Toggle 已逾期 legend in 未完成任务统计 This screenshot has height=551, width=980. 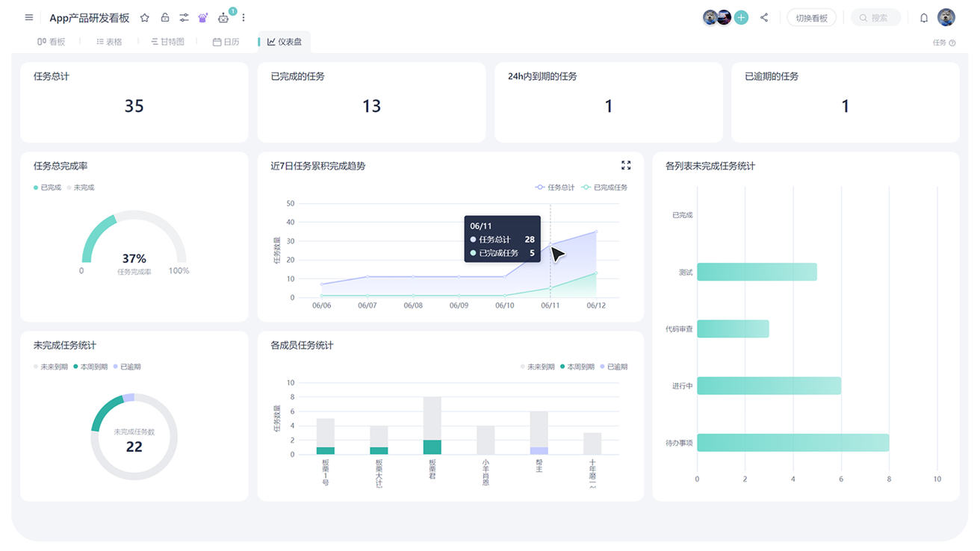point(127,367)
